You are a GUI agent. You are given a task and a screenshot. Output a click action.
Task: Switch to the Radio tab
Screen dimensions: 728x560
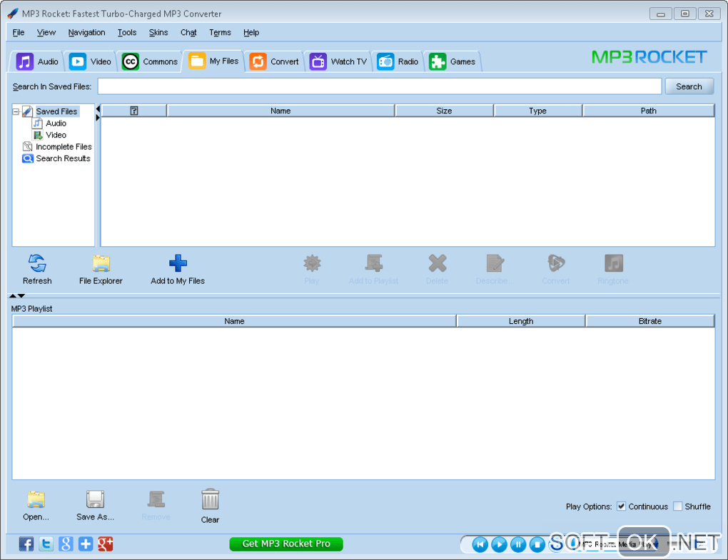click(x=398, y=61)
